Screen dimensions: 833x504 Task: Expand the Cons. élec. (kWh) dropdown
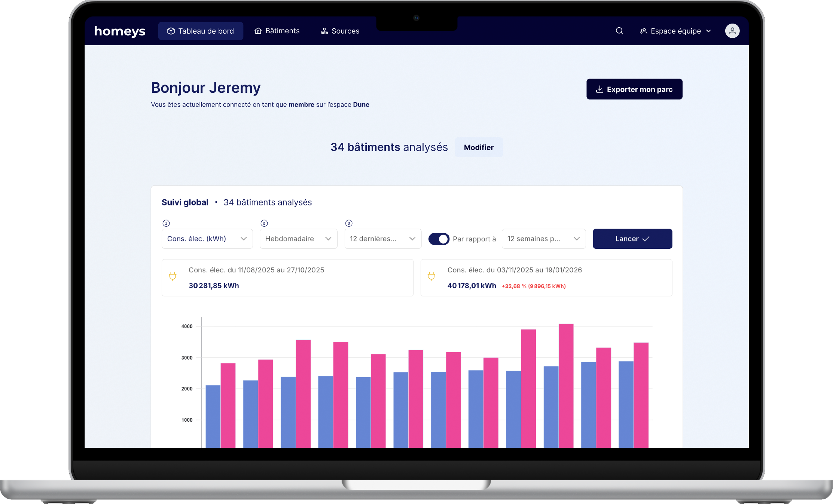[207, 239]
